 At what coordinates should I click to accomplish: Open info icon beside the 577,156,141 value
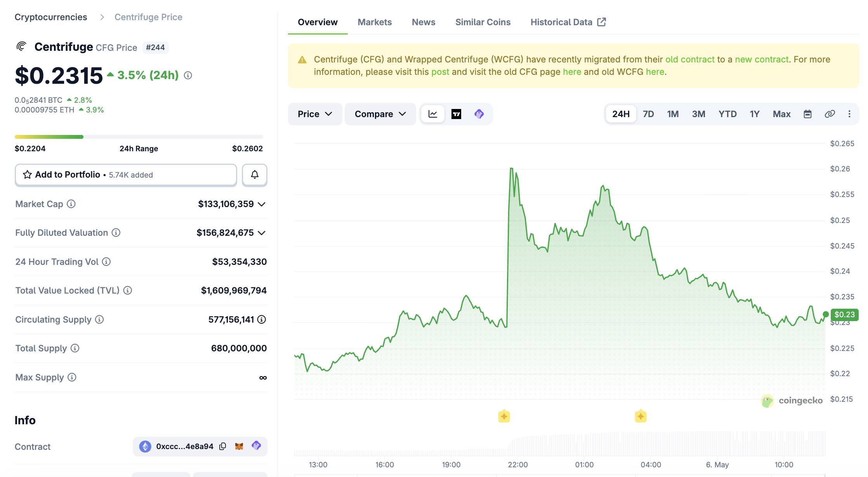pos(262,320)
